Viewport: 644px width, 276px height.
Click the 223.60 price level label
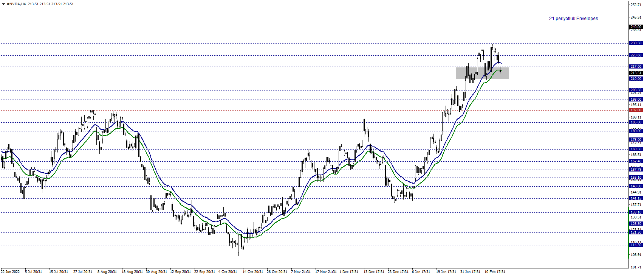coord(636,55)
